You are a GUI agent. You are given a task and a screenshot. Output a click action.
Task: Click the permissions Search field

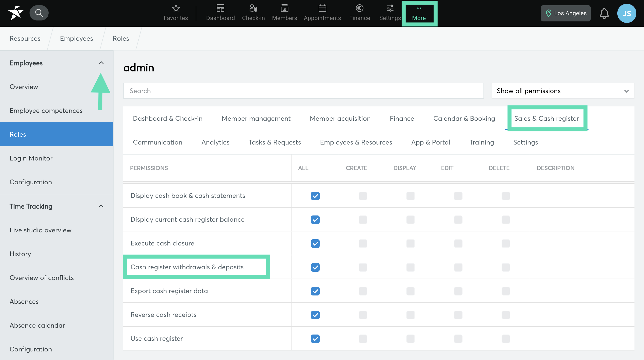pos(303,91)
